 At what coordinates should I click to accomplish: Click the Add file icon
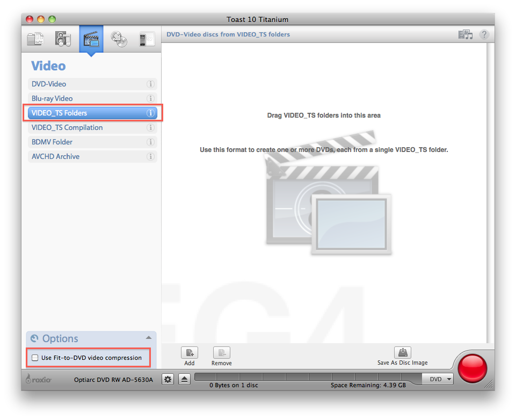point(189,352)
